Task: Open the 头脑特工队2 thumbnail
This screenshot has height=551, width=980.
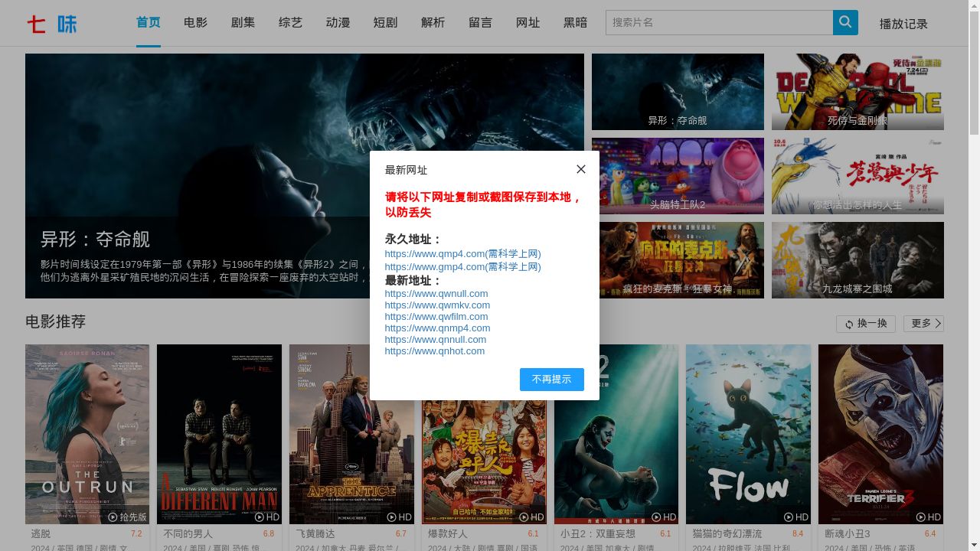Action: pyautogui.click(x=678, y=176)
